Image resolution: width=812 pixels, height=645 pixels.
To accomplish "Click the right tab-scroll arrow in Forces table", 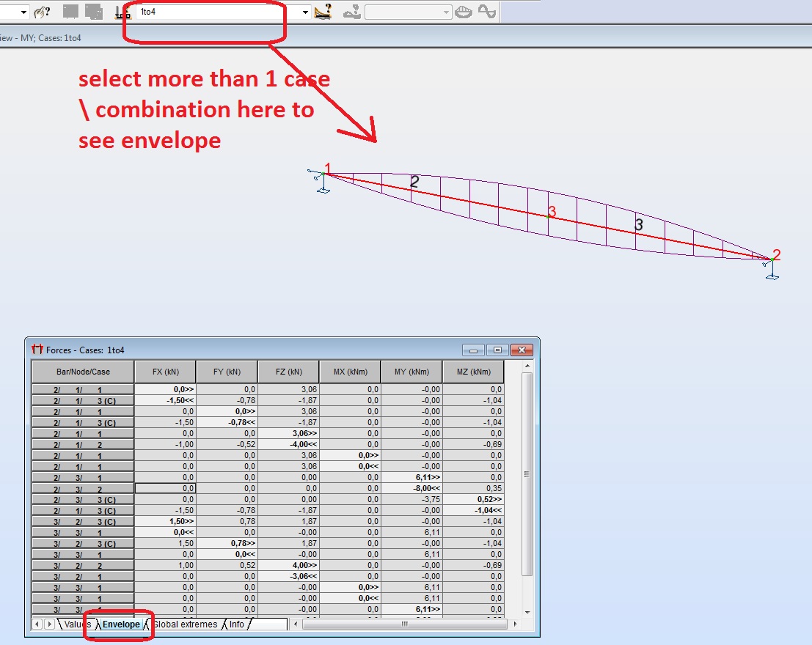I will (x=48, y=624).
